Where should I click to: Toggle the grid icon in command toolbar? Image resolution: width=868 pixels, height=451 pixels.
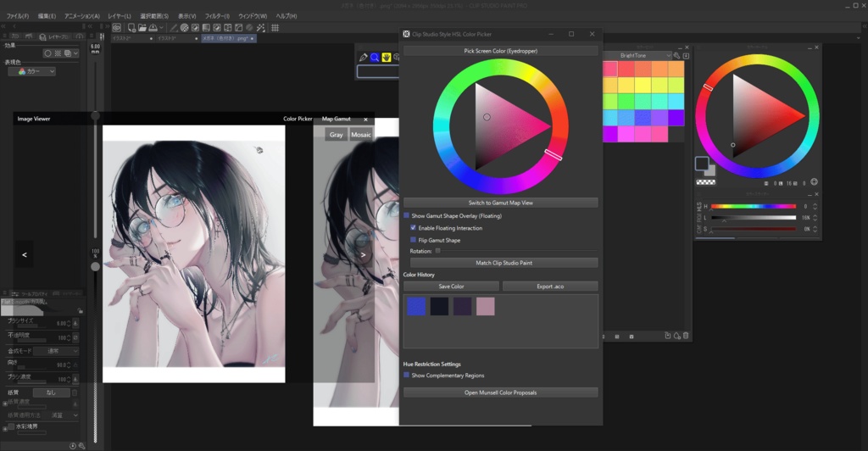pyautogui.click(x=275, y=28)
